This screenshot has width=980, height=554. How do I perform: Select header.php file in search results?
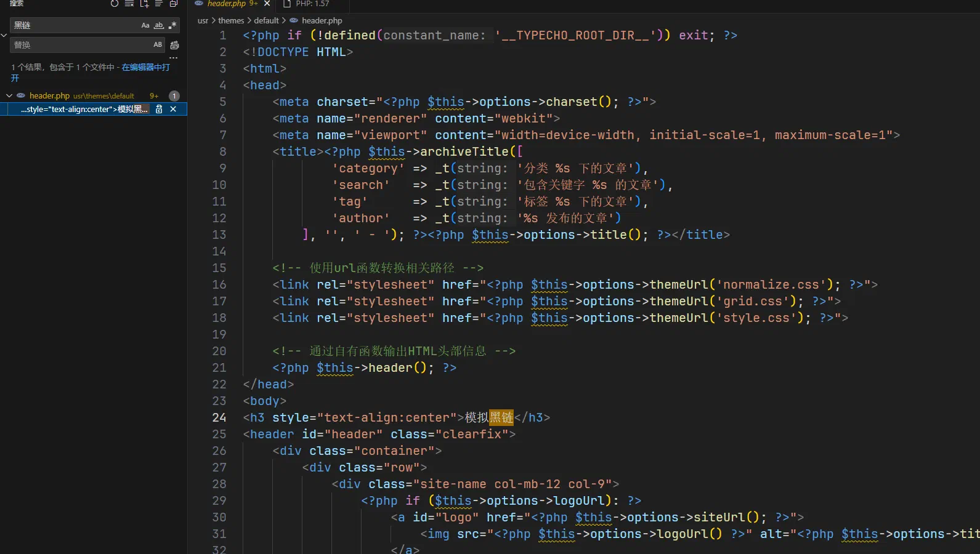pos(49,95)
